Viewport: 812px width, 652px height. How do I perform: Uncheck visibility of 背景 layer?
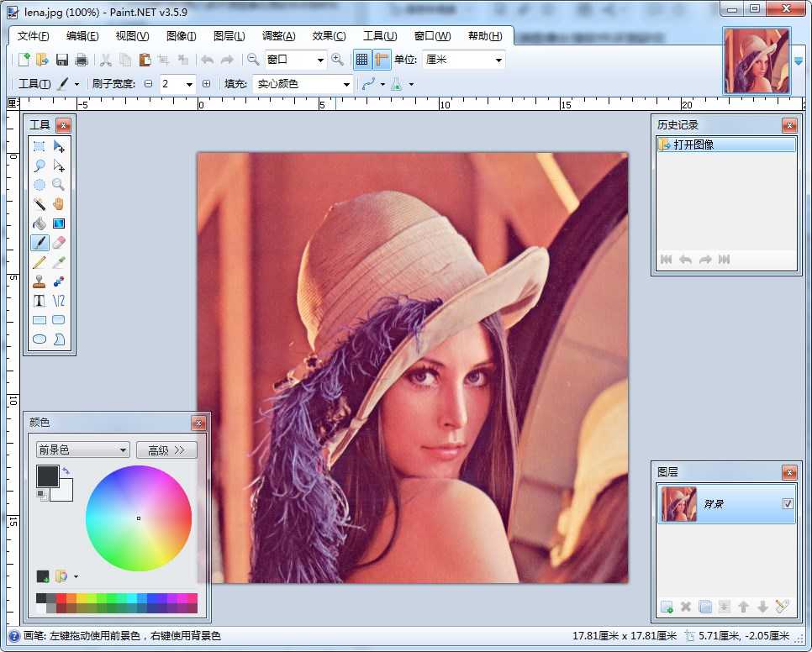click(x=788, y=503)
